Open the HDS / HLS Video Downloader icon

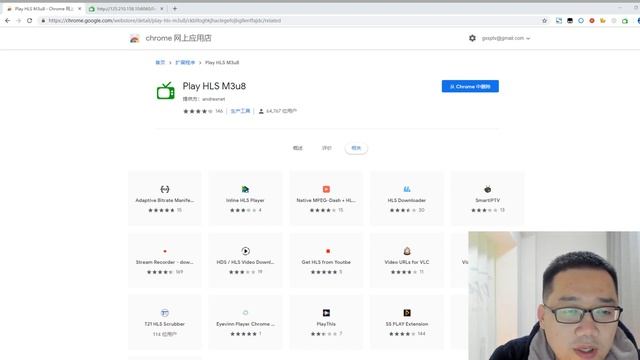245,251
